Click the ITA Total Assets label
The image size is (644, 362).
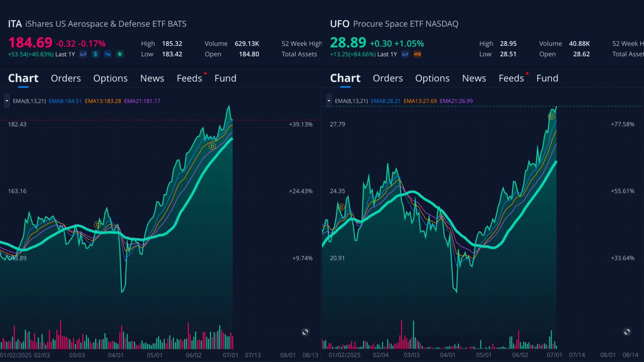[x=299, y=54]
